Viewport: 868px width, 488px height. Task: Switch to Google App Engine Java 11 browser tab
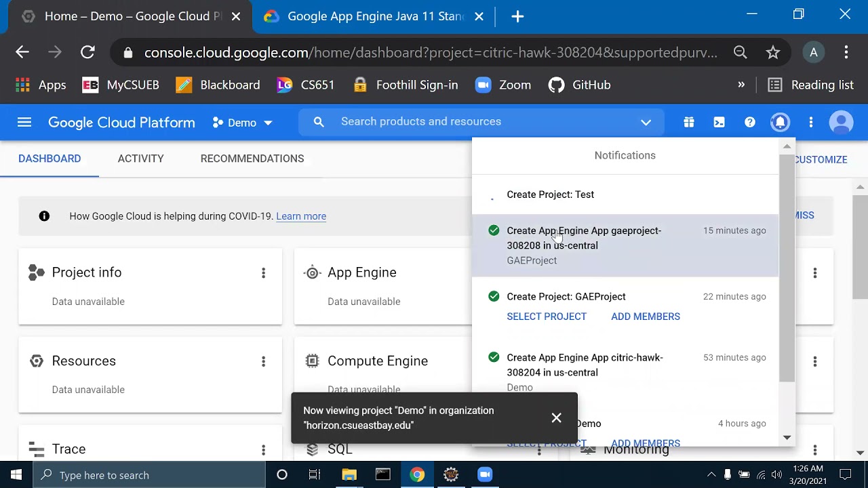coord(374,16)
